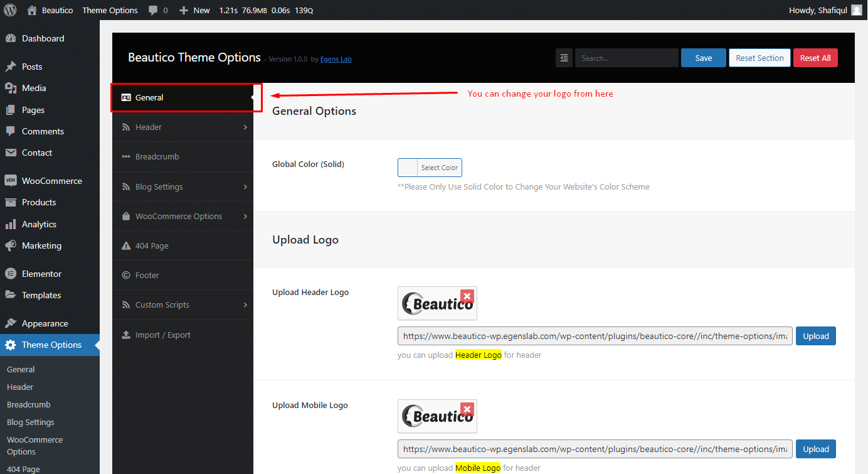Expand the Header section chevron
This screenshot has height=474, width=868.
tap(245, 127)
